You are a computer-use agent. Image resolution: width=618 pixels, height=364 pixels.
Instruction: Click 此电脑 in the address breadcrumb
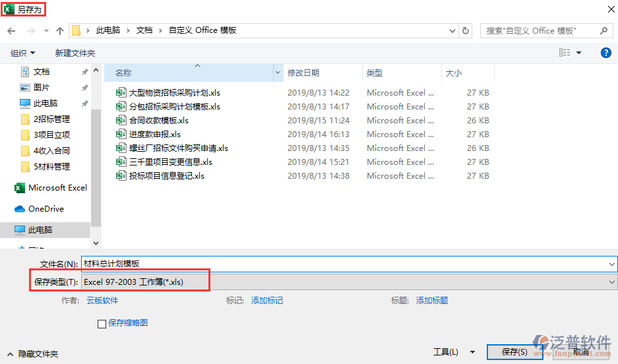tap(108, 30)
